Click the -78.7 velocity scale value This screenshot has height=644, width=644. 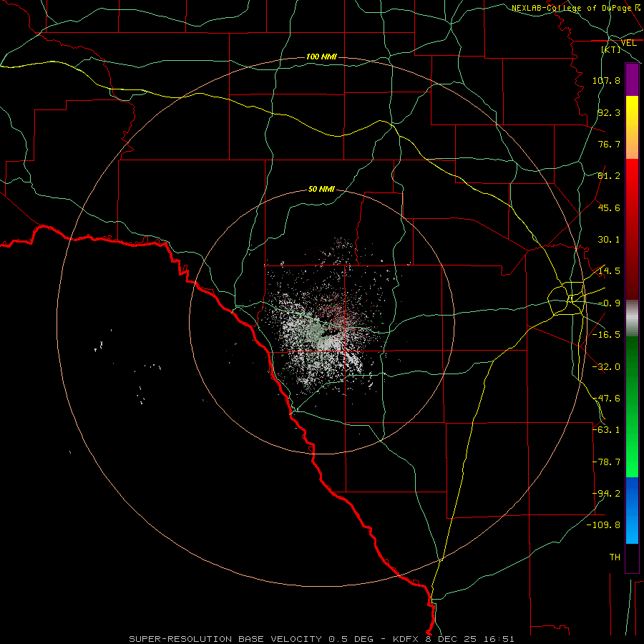point(606,462)
